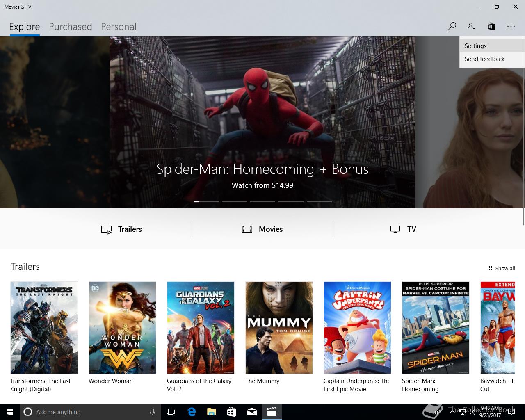
Task: Open Spider-Man: Homecoming + Bonus banner title
Action: pyautogui.click(x=262, y=169)
